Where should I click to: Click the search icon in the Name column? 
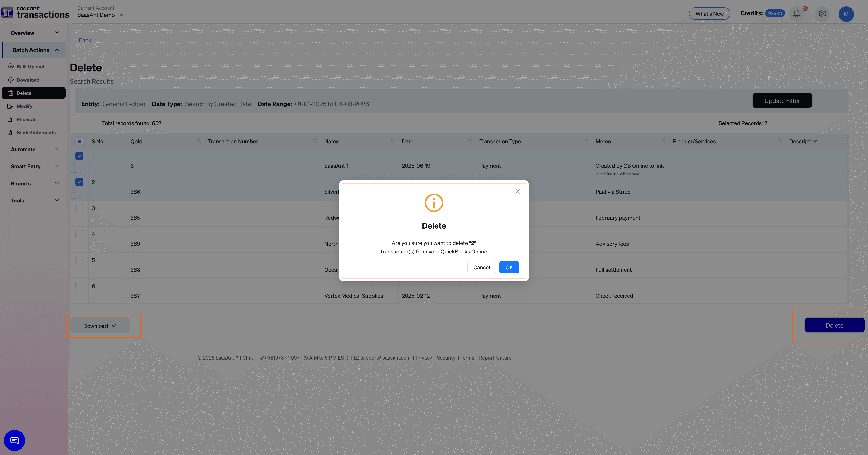coord(393,141)
